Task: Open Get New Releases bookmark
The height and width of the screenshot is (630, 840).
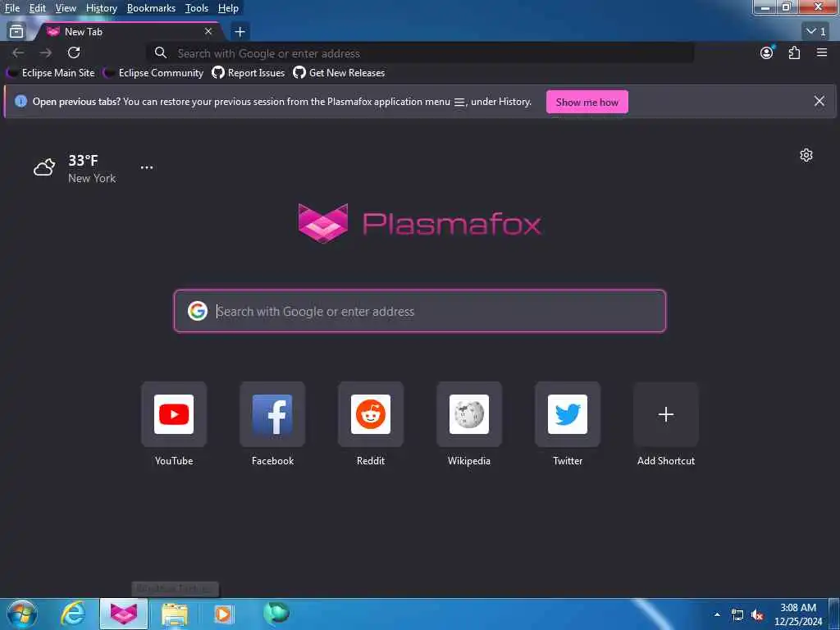Action: coord(339,73)
